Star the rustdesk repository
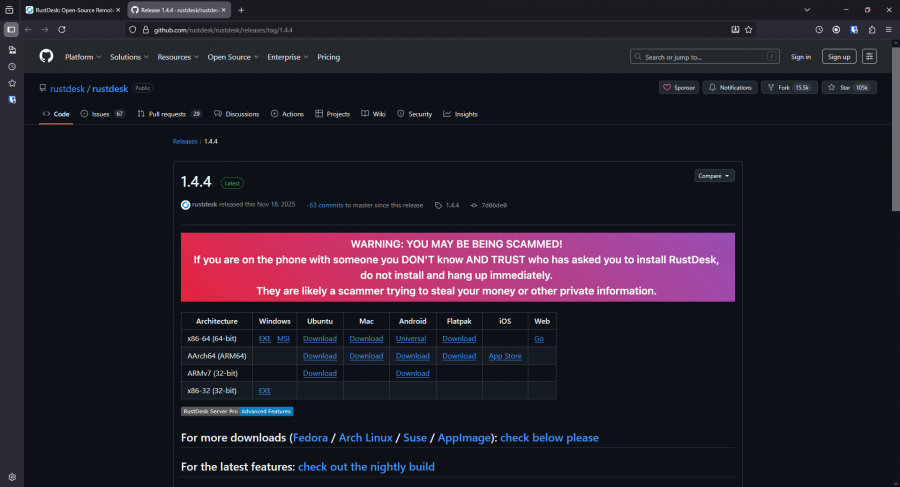 pyautogui.click(x=848, y=87)
